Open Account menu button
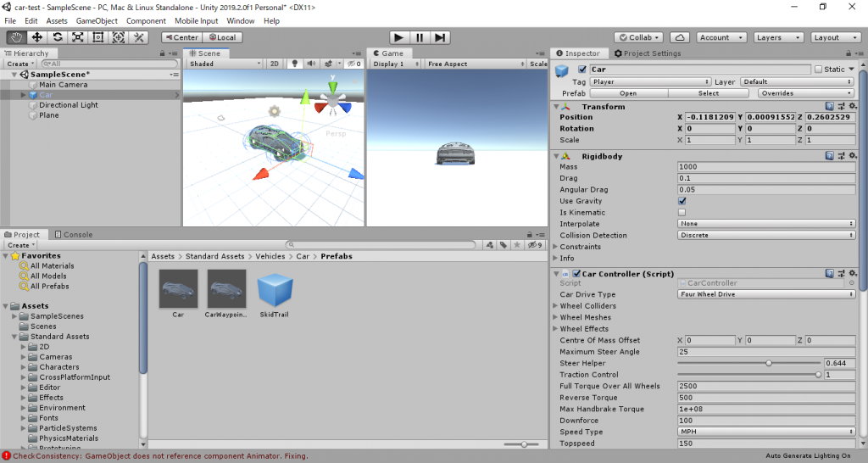This screenshot has width=868, height=463. click(x=721, y=37)
